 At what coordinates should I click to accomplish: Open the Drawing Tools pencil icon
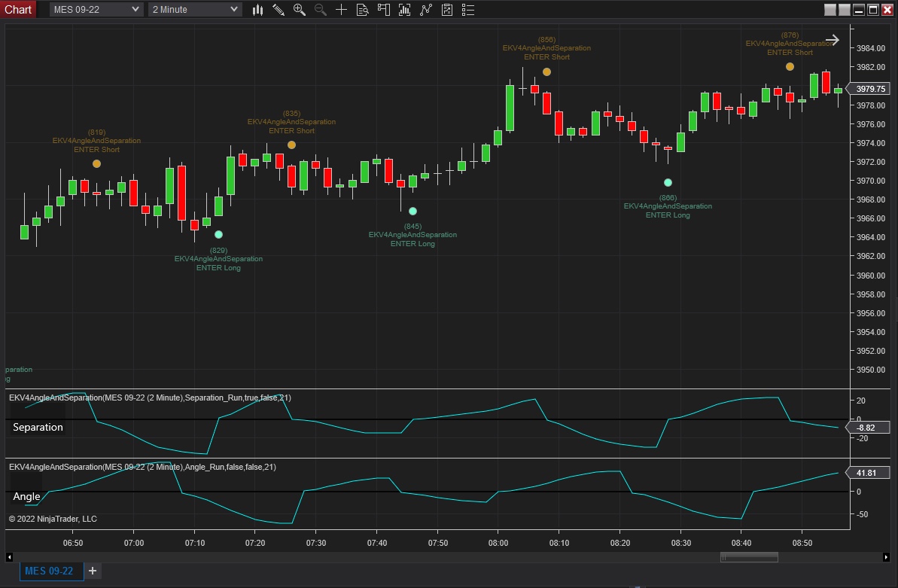point(279,10)
